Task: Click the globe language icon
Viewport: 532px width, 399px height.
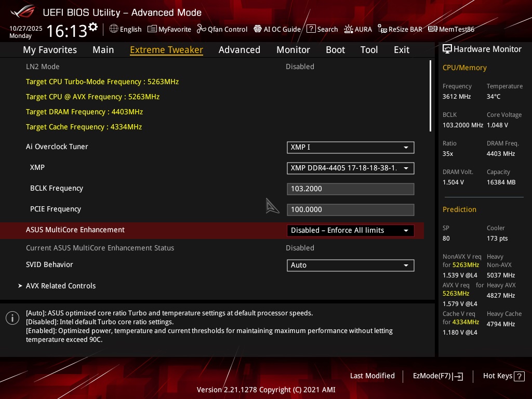Action: [x=114, y=29]
